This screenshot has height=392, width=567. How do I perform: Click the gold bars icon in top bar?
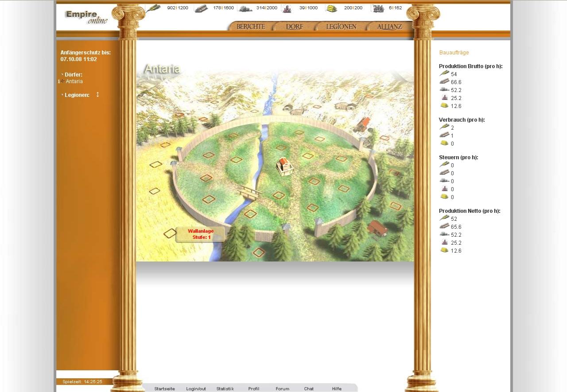(331, 8)
